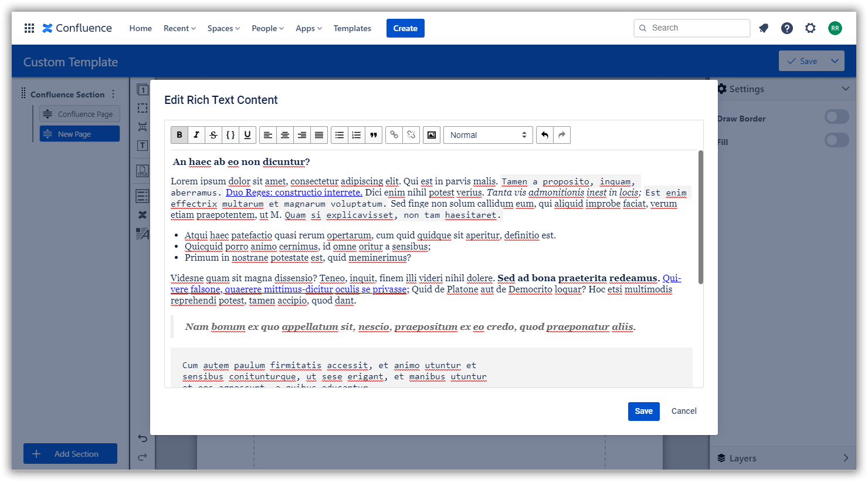Screen dimensions: 868x482
Task: Justify the text
Action: (x=319, y=135)
